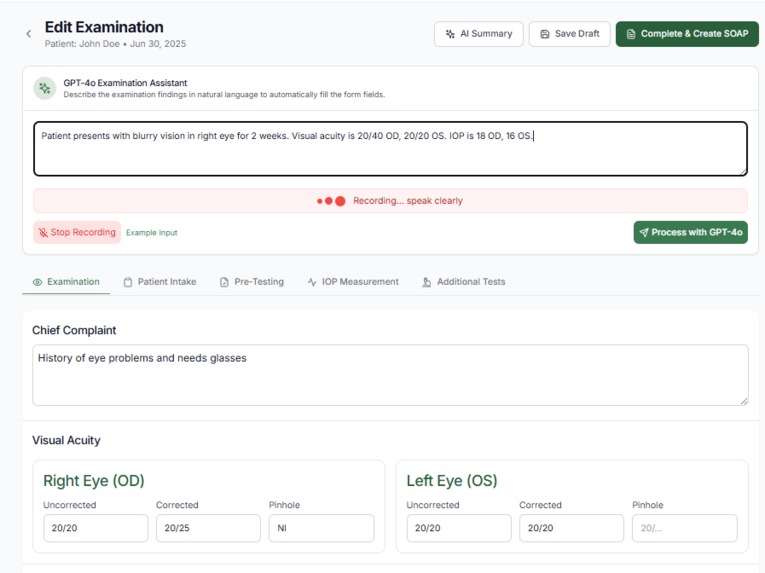Click the clipboard icon on Patient Intake tab
The image size is (765, 573).
[128, 282]
